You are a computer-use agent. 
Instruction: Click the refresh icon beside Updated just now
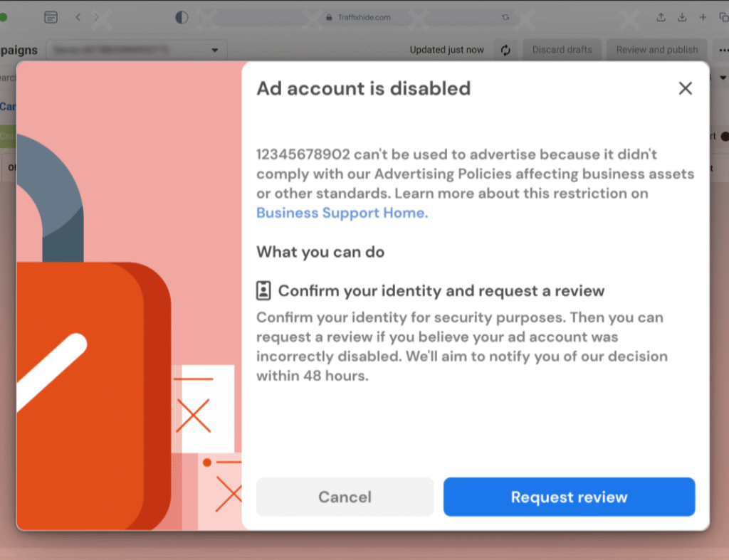(x=505, y=50)
